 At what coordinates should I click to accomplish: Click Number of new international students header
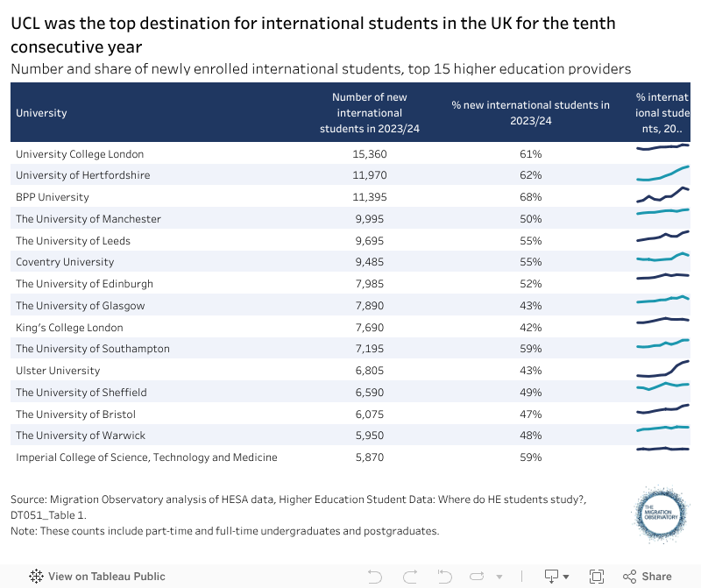pos(369,113)
